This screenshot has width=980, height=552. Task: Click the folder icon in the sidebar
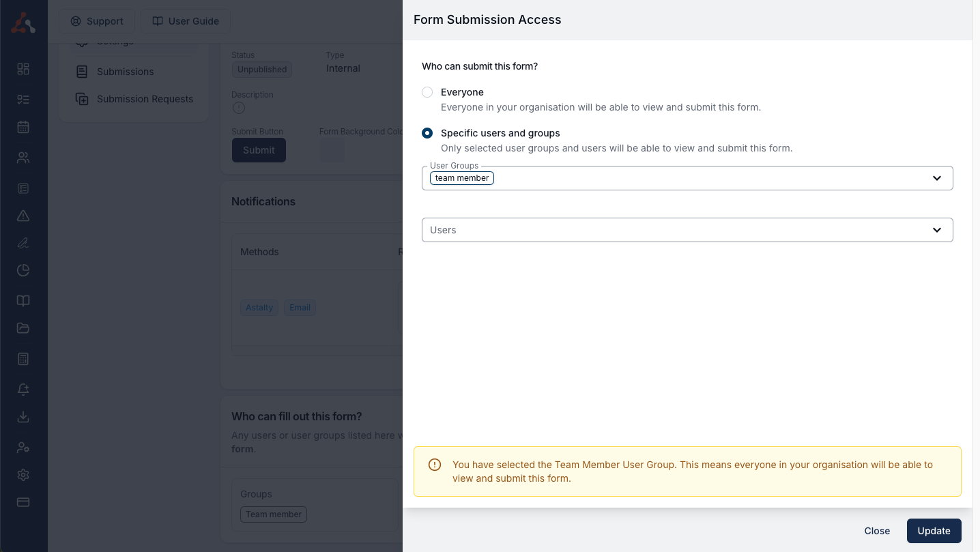(x=23, y=328)
